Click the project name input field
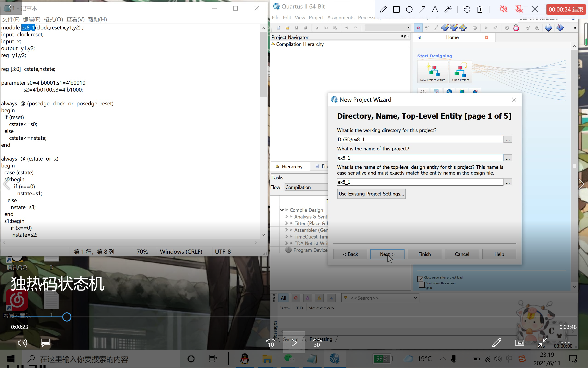588x368 pixels. (420, 158)
